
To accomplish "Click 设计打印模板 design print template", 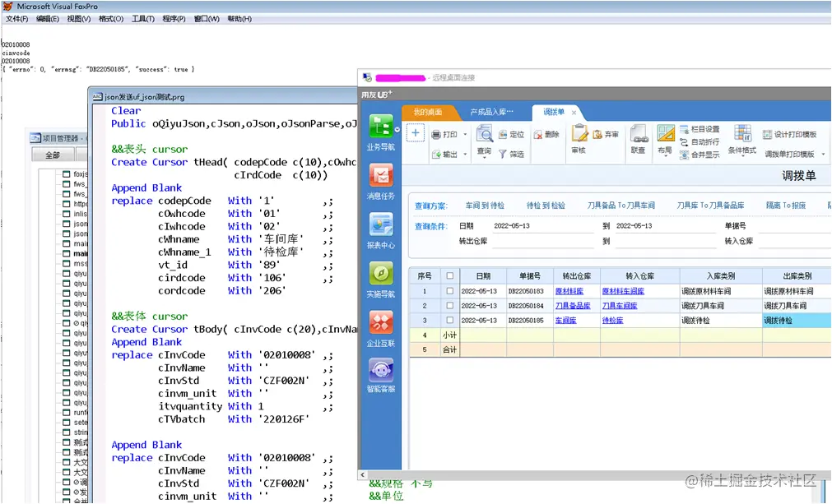I will coord(789,135).
